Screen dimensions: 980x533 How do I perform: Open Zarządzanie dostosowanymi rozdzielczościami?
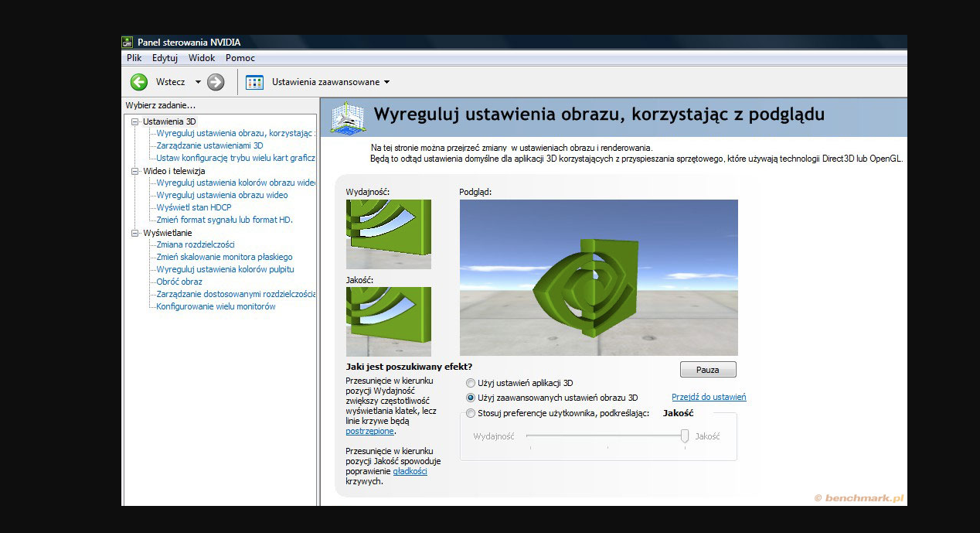coord(236,294)
